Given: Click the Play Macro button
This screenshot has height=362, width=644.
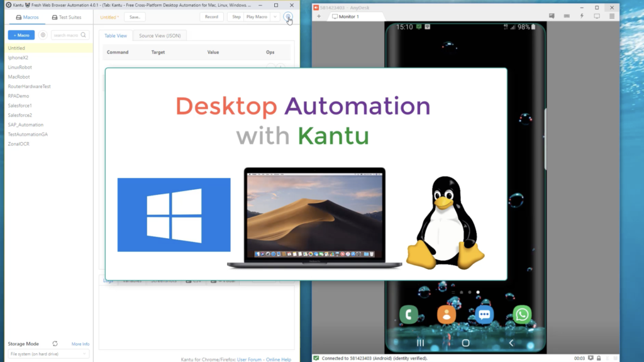Looking at the screenshot, I should click(x=257, y=17).
